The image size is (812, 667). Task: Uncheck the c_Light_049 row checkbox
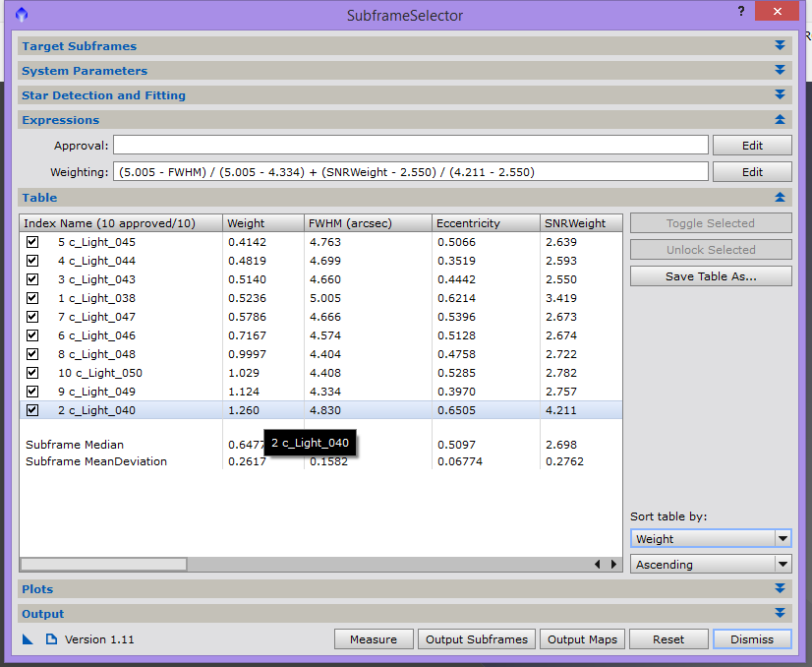coord(32,392)
